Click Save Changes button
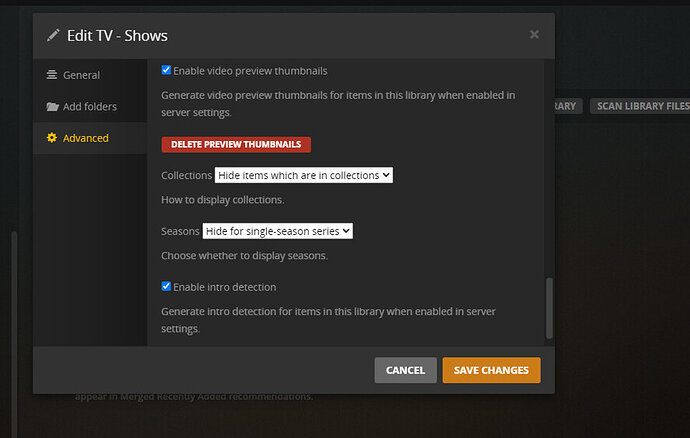690x438 pixels. point(492,370)
